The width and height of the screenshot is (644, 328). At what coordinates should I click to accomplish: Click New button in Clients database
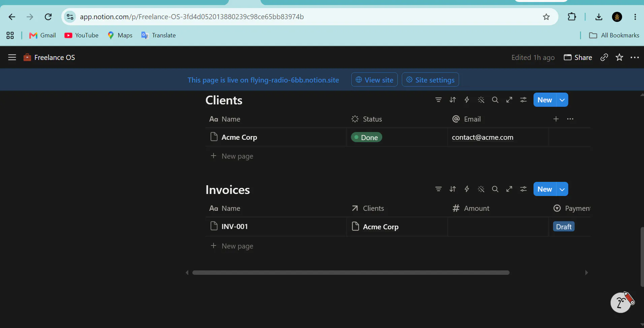545,100
